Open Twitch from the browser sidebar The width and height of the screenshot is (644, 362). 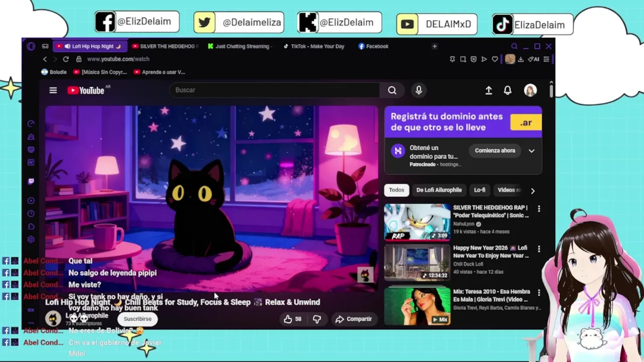click(x=31, y=181)
